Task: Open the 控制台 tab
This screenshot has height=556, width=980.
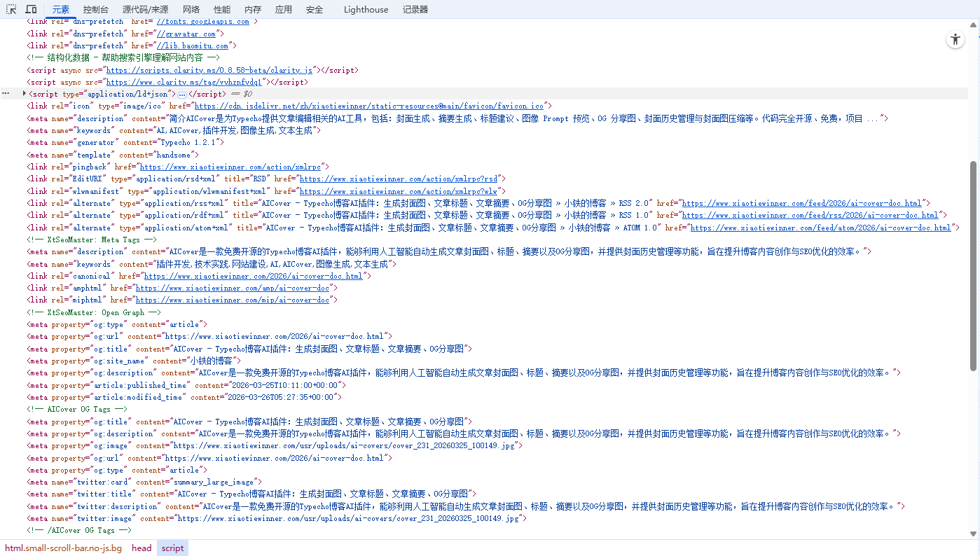Action: [95, 10]
